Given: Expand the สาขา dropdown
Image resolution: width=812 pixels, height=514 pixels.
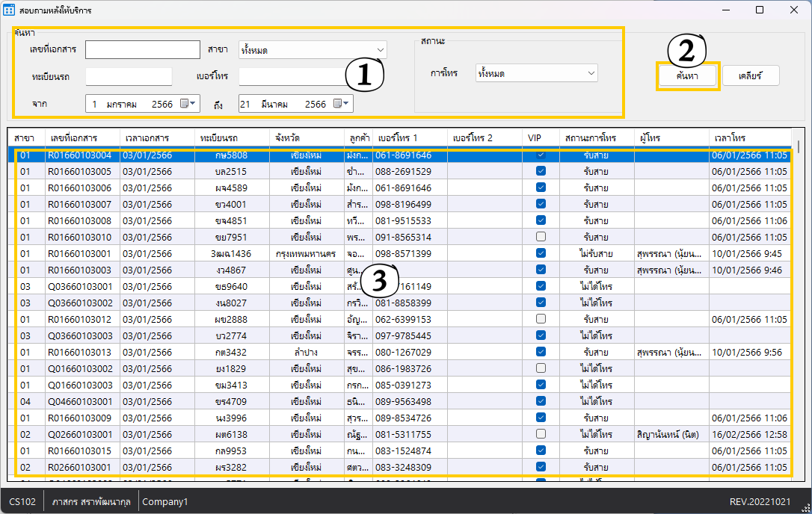Looking at the screenshot, I should point(381,50).
